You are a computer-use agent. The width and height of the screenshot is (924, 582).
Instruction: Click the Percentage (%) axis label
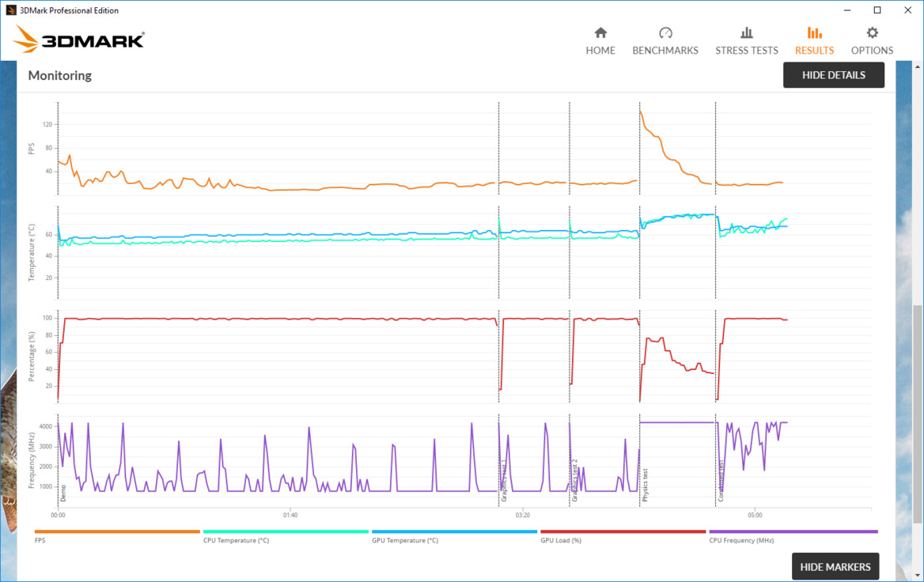coord(31,357)
